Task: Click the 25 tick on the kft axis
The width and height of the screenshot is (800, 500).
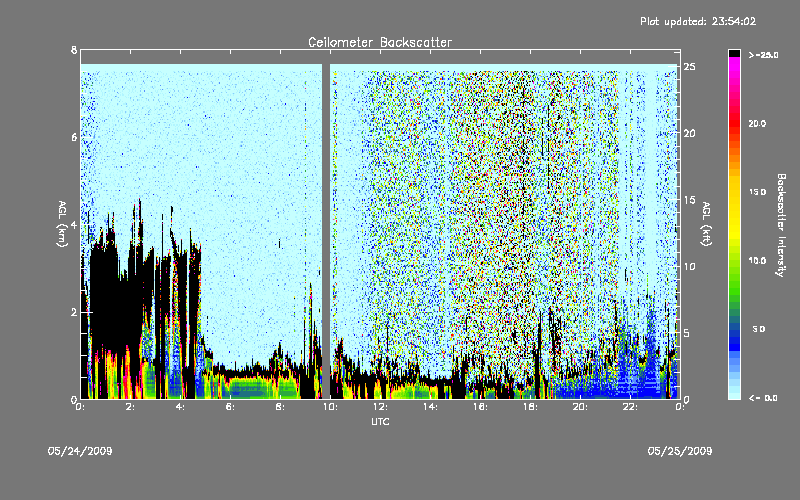Action: coord(689,67)
